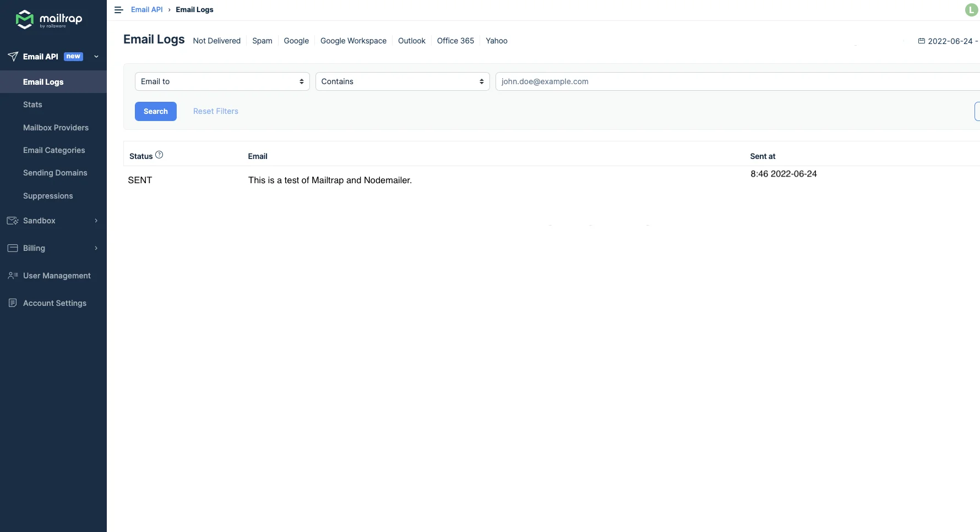Click the Search button
The width and height of the screenshot is (980, 532).
tap(155, 111)
